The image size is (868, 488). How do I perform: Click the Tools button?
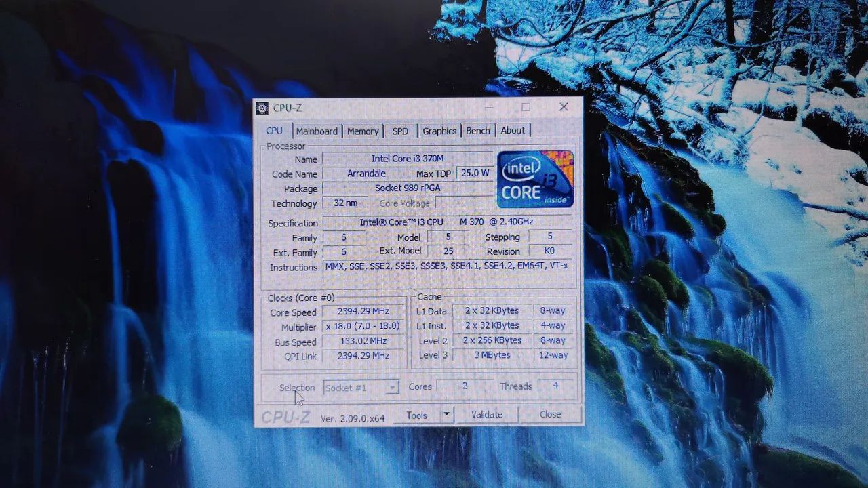pyautogui.click(x=417, y=415)
